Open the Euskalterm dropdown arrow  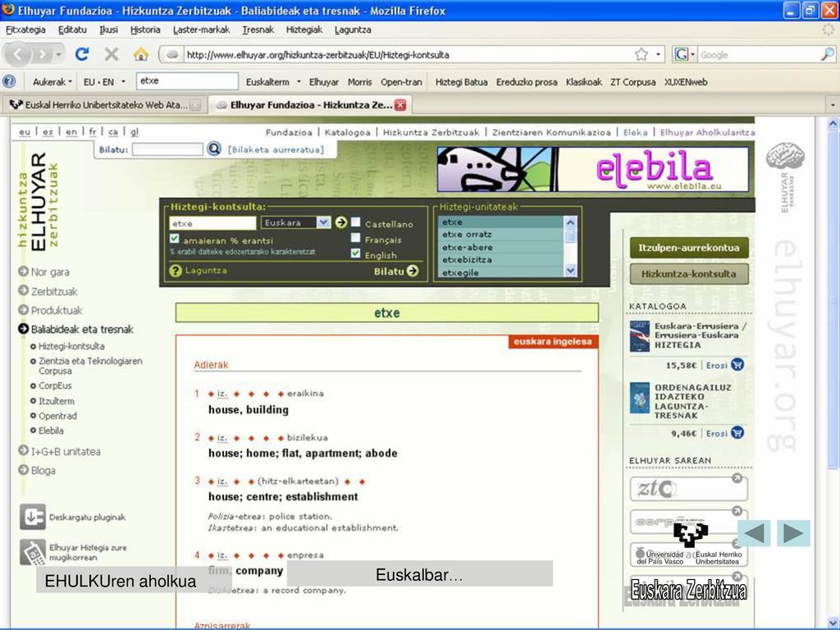299,82
